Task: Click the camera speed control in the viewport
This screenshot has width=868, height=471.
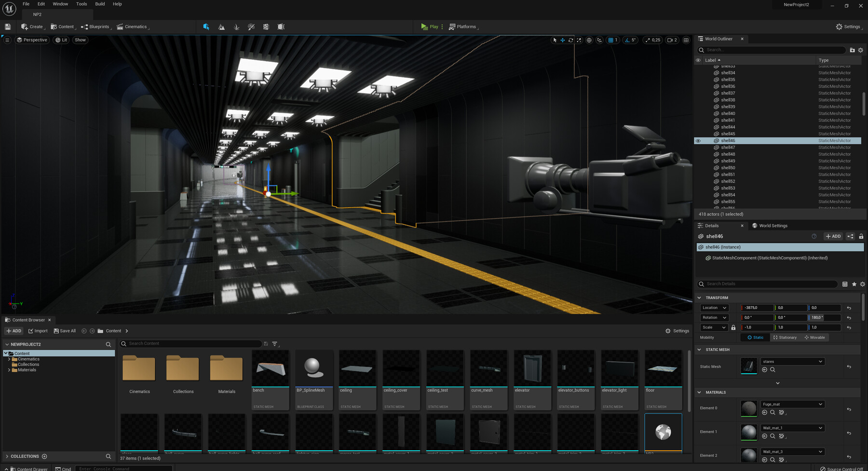Action: 672,40
